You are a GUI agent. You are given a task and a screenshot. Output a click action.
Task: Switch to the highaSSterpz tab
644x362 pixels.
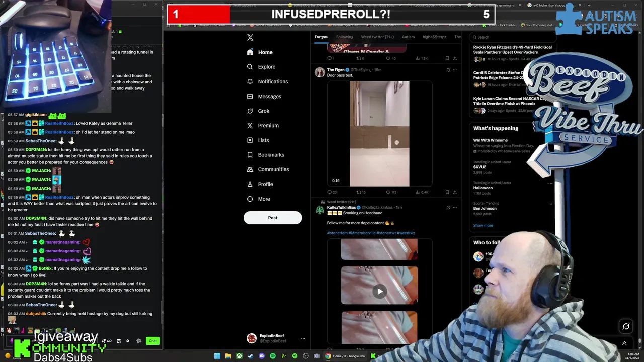pos(435,37)
